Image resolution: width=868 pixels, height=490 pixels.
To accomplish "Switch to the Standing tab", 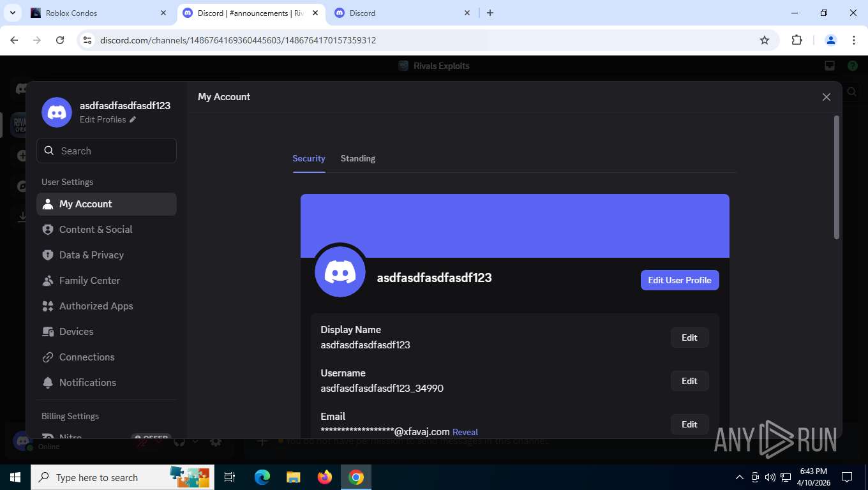I will click(x=358, y=158).
